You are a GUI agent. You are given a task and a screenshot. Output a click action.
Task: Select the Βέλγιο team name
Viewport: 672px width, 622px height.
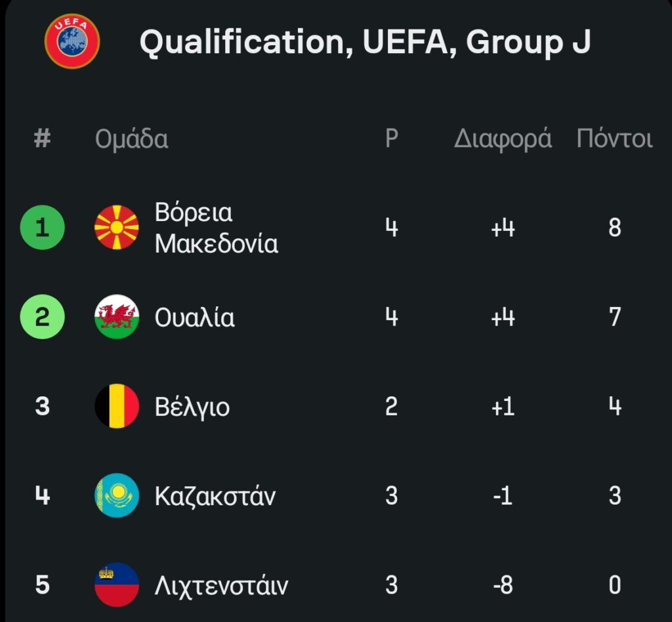[x=192, y=407]
